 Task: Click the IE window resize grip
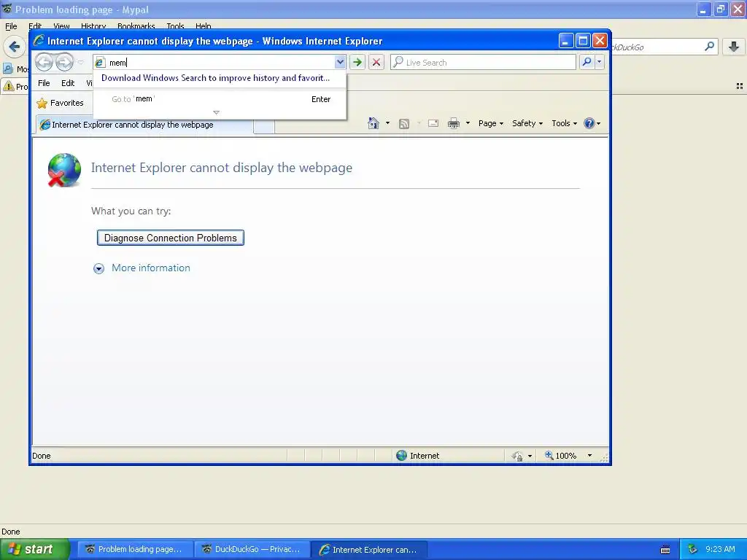tap(604, 458)
